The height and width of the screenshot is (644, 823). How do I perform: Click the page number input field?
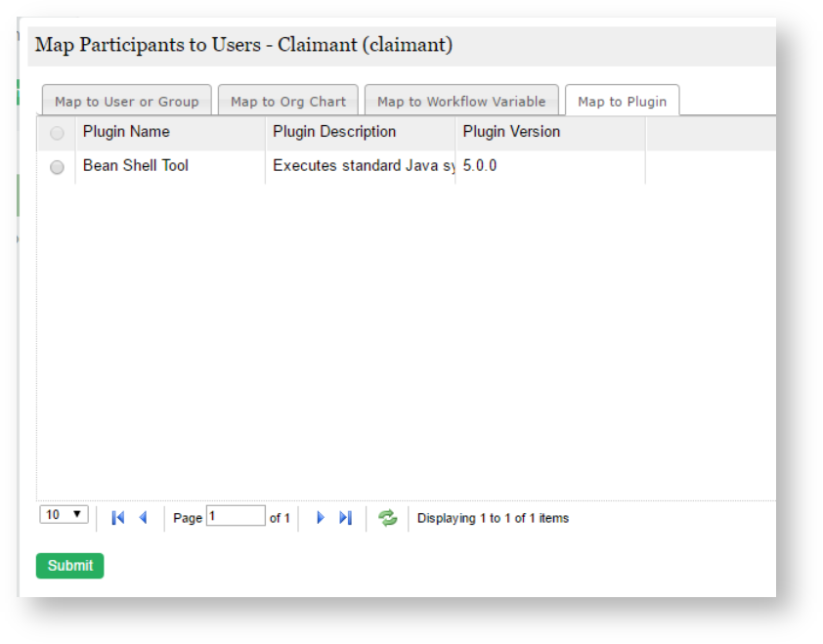click(x=236, y=516)
